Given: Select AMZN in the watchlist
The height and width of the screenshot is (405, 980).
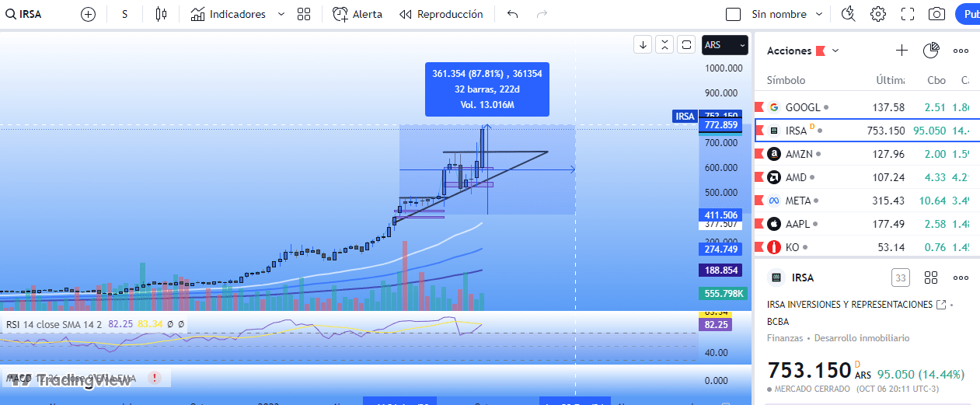Looking at the screenshot, I should pyautogui.click(x=867, y=154).
